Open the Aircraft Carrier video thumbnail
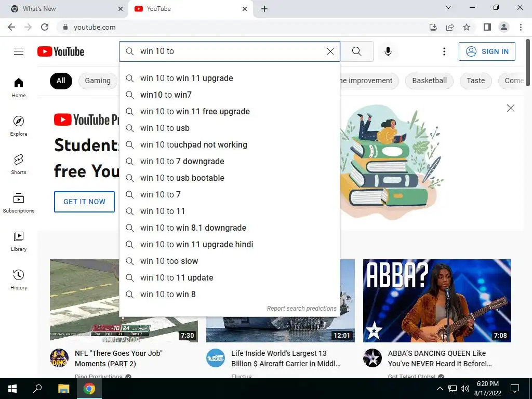 (280, 329)
